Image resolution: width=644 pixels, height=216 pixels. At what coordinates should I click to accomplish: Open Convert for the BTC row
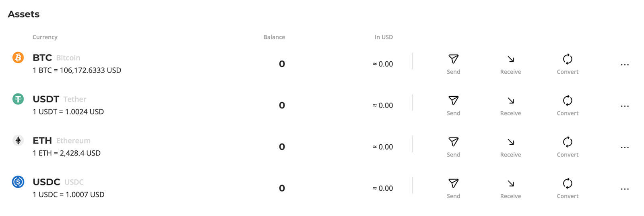tap(568, 59)
